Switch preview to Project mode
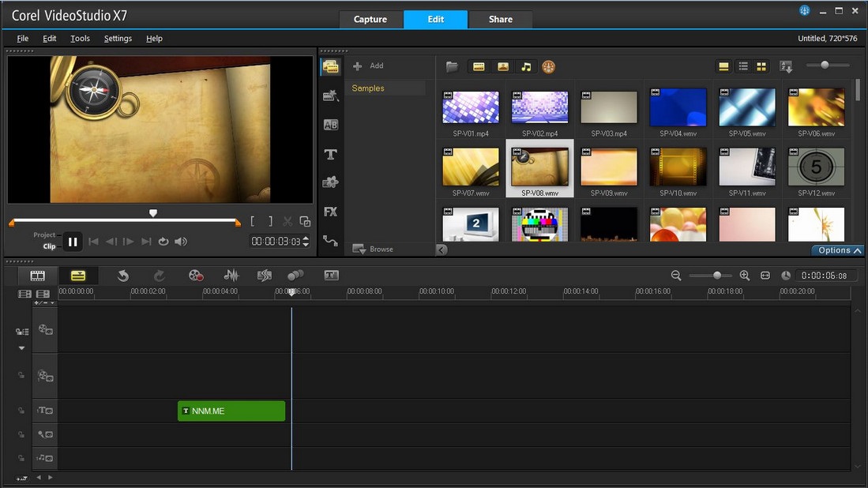The height and width of the screenshot is (488, 868). [x=45, y=235]
